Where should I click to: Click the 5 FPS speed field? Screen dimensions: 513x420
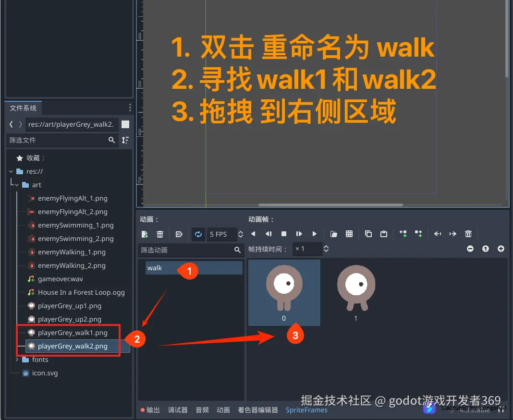point(222,234)
